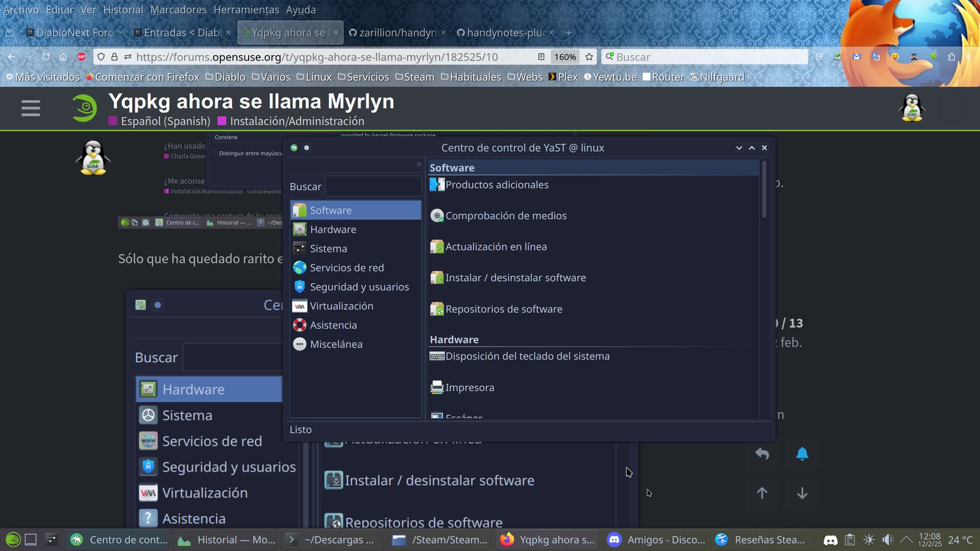
Task: Launch Actualización en línea
Action: click(495, 247)
